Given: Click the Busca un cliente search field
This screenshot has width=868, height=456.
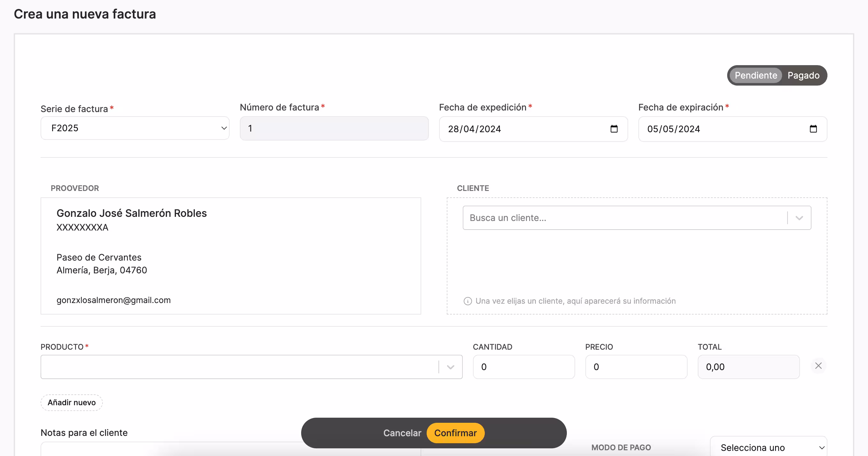Looking at the screenshot, I should coord(623,218).
